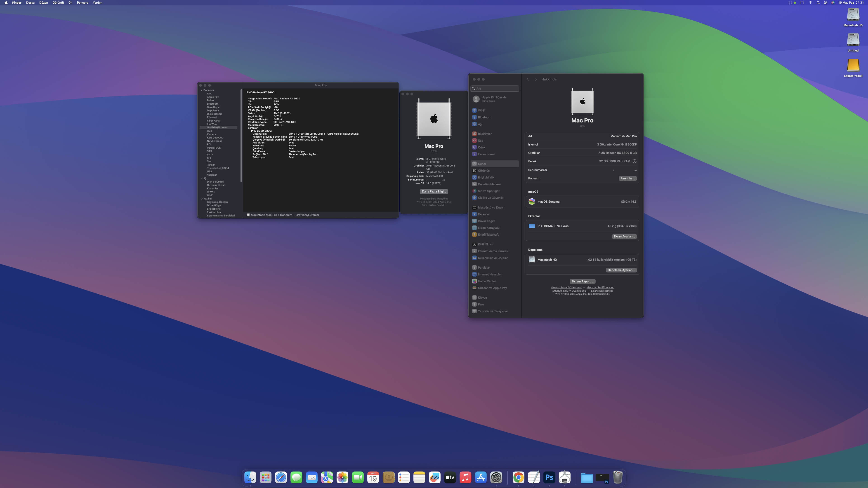This screenshot has width=868, height=488.
Task: Launch Google Chrome in the Dock
Action: (x=518, y=477)
